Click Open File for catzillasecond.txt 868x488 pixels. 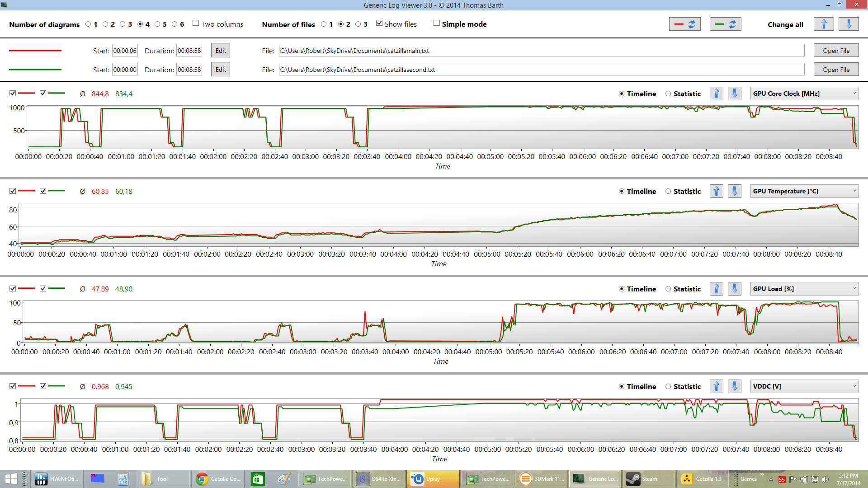[x=836, y=70]
